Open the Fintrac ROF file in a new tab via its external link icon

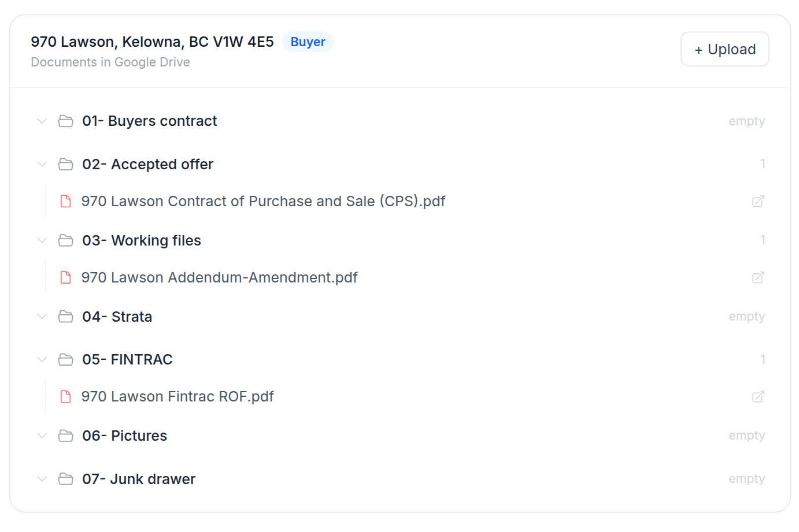[x=758, y=396]
